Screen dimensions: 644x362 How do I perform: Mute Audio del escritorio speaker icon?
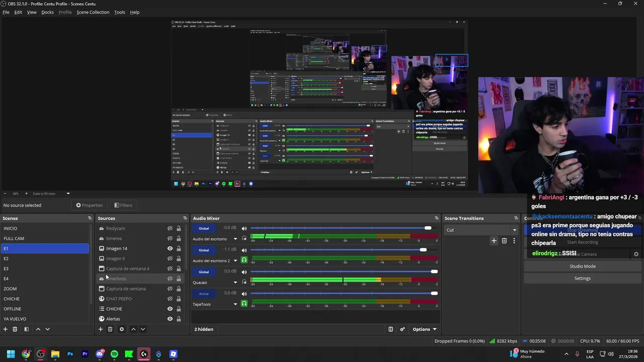[x=244, y=228]
